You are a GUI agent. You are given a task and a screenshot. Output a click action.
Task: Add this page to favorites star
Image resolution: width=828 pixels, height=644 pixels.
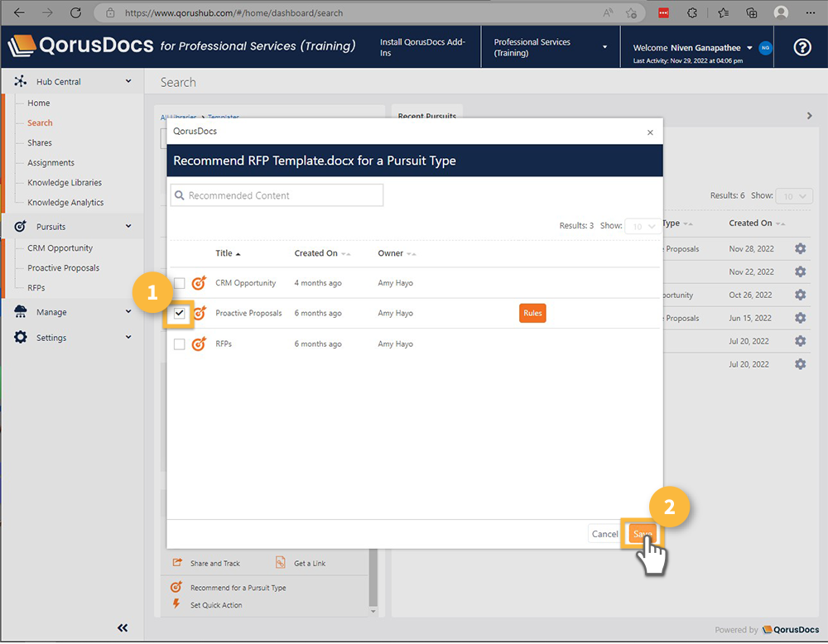631,13
